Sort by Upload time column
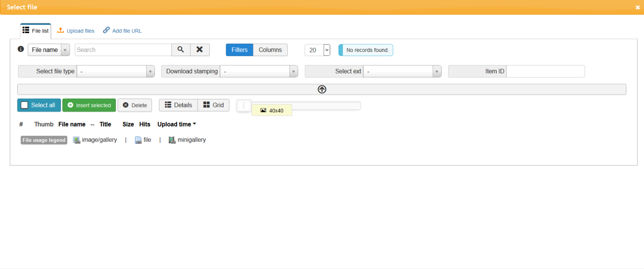 pos(177,124)
